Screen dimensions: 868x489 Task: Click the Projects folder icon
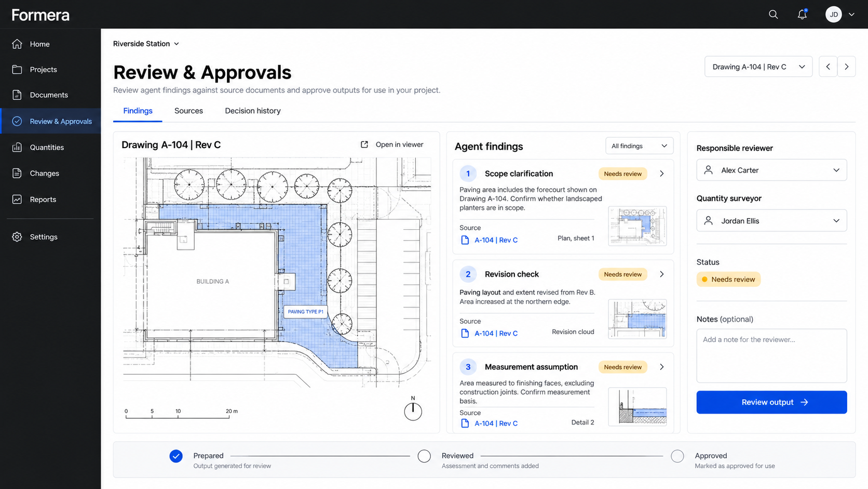point(17,70)
